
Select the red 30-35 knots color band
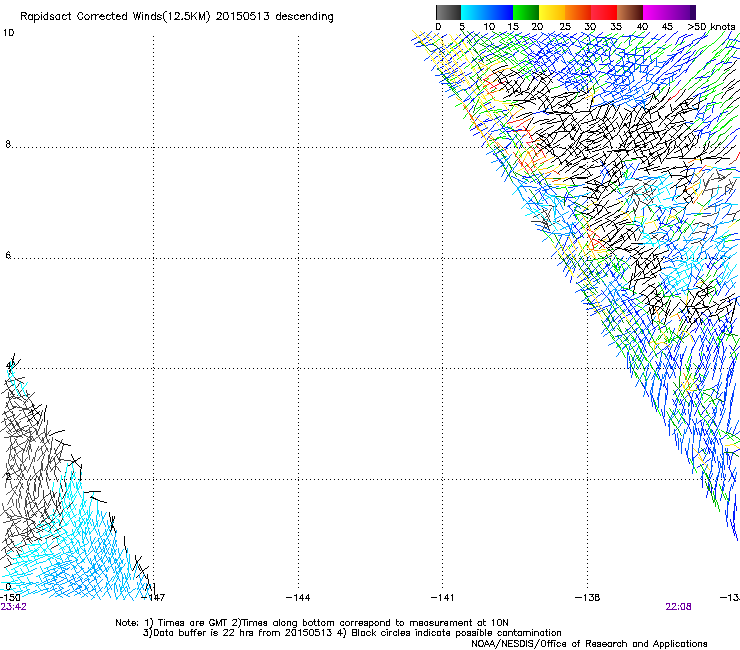point(604,12)
